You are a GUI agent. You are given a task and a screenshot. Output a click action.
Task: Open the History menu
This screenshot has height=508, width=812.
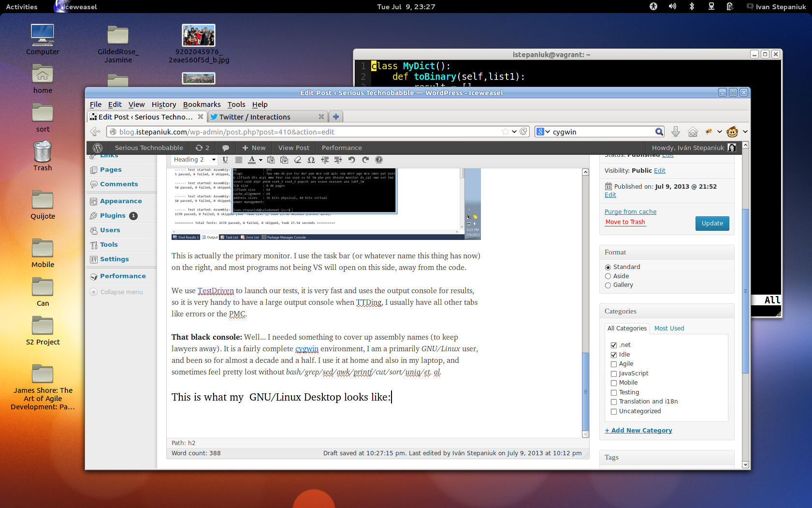click(164, 105)
